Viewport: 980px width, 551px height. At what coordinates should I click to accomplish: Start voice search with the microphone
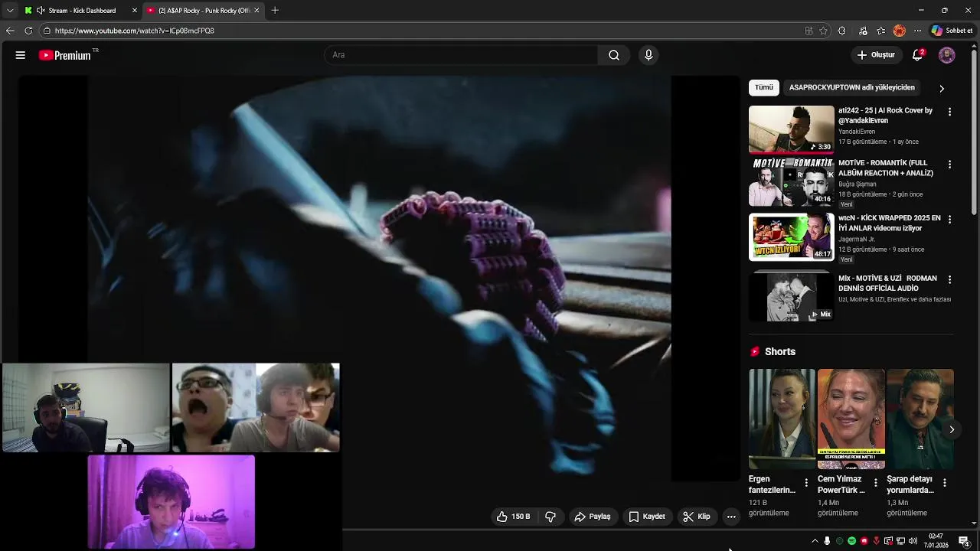pyautogui.click(x=648, y=55)
